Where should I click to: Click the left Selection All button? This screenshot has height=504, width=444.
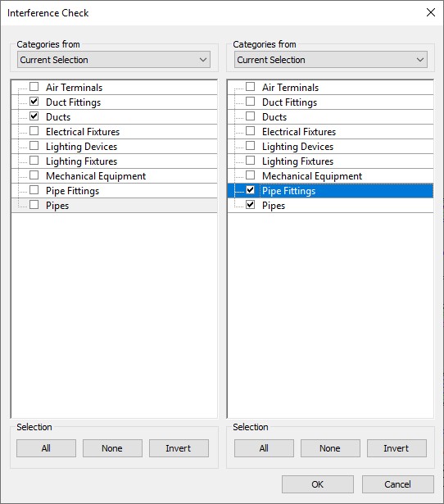(x=46, y=448)
